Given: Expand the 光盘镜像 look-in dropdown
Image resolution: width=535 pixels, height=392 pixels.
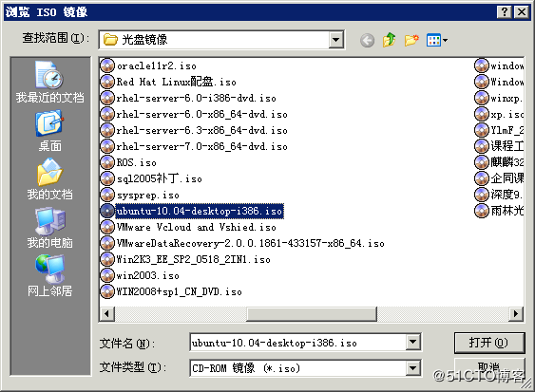Looking at the screenshot, I should click(x=335, y=40).
